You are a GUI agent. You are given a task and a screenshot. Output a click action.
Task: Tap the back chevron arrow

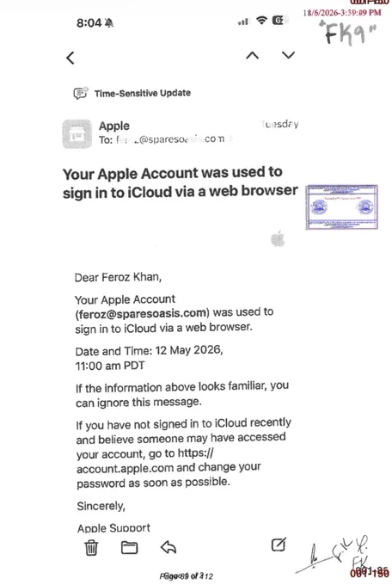tap(70, 58)
